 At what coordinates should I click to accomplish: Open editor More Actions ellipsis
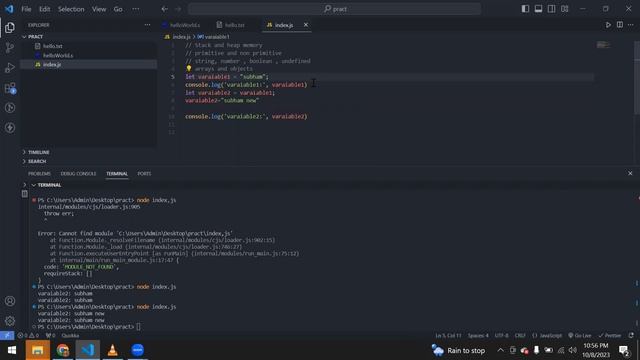(631, 25)
